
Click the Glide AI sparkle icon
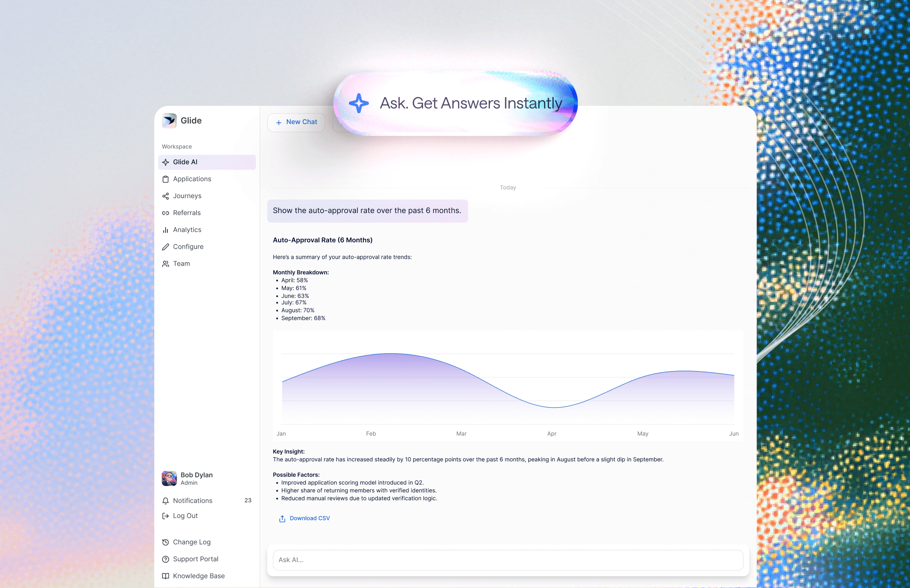pyautogui.click(x=166, y=162)
